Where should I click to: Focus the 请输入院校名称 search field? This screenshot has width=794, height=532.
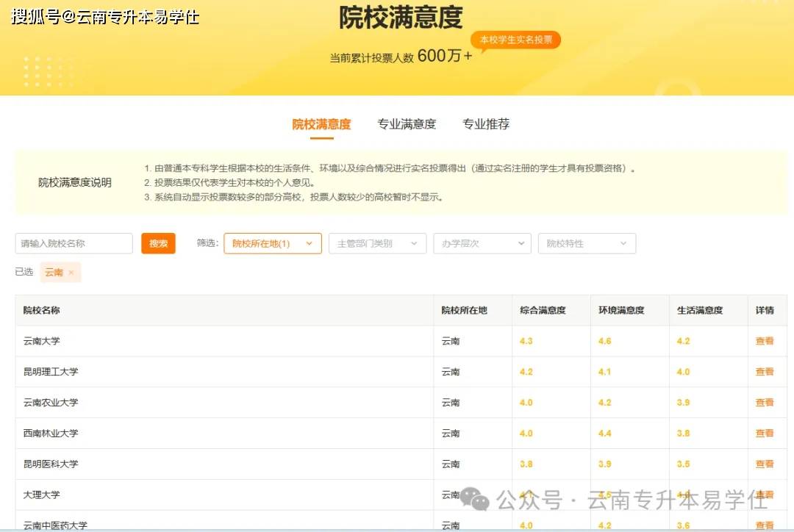click(74, 243)
